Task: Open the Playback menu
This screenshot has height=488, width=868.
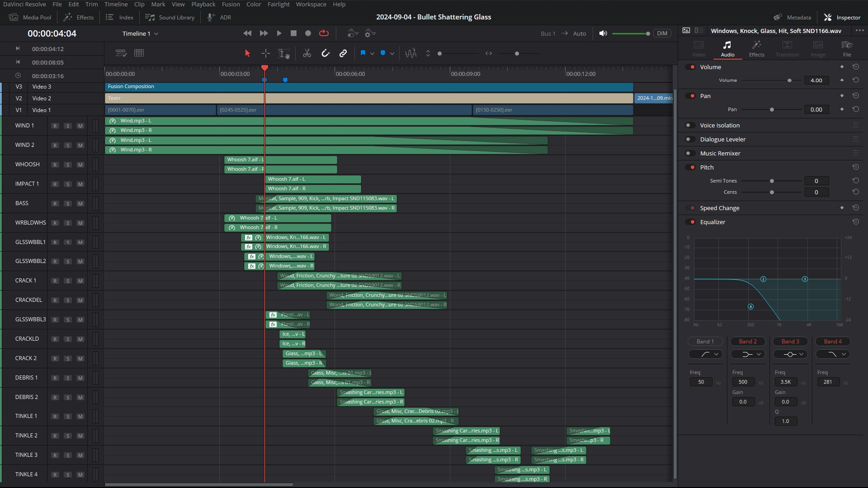Action: 203,4
